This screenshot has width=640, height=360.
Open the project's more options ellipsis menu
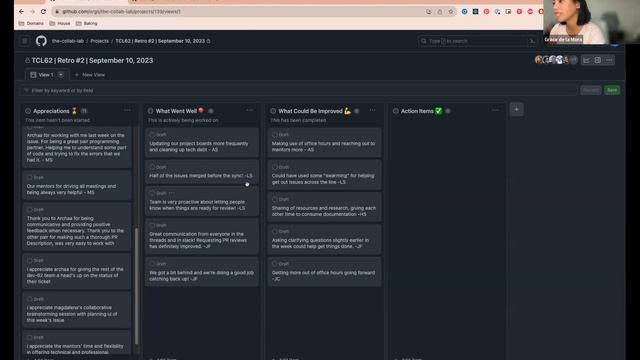(x=609, y=60)
